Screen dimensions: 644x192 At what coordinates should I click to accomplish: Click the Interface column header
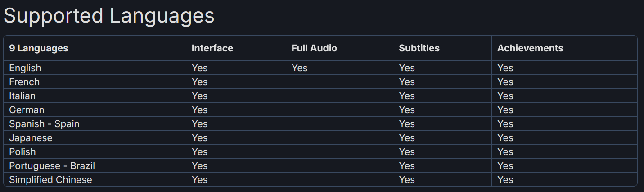[212, 48]
